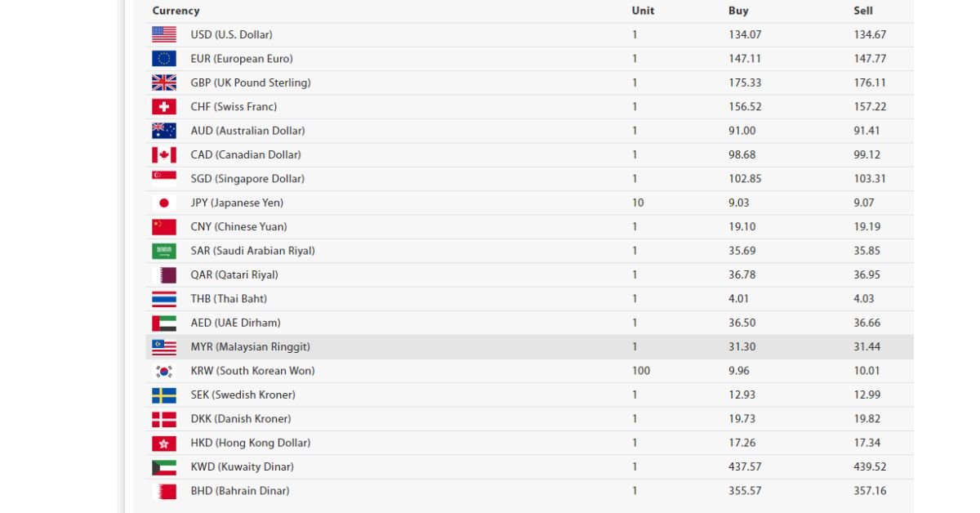Click the Unit column header
Viewport: 980px width, 513px height.
643,11
